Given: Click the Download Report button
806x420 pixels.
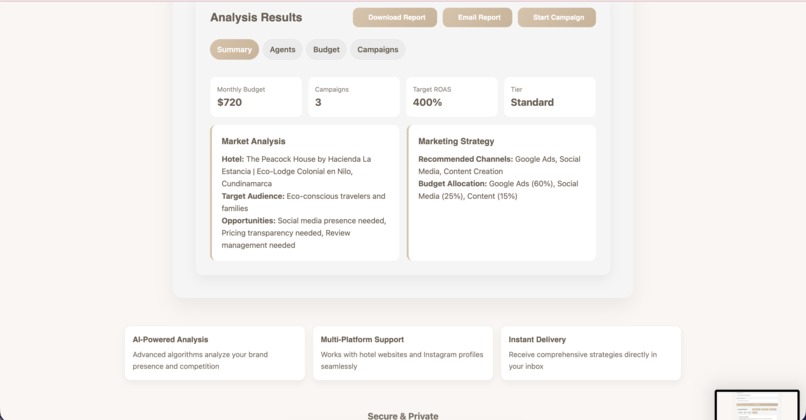Looking at the screenshot, I should click(395, 17).
